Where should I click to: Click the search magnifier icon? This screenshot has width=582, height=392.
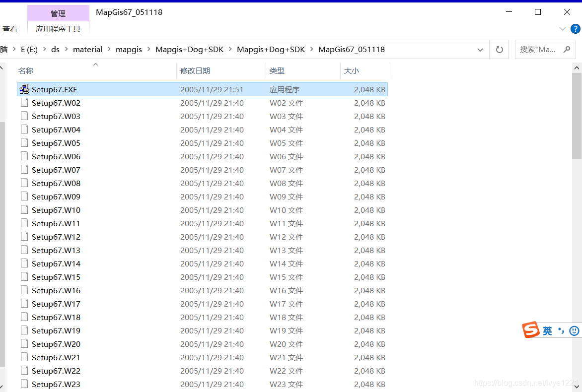(567, 49)
